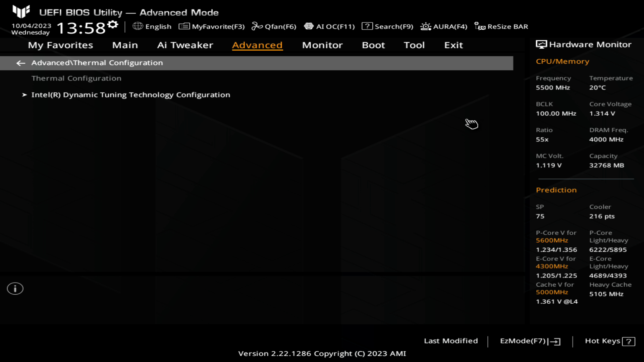
Task: Switch to EzMode(F7)
Action: (523, 341)
